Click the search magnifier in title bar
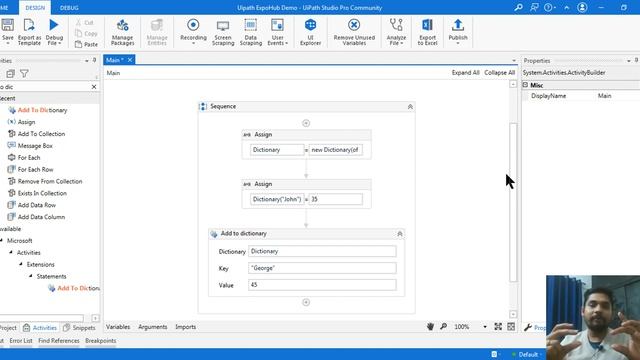 [x=518, y=7]
